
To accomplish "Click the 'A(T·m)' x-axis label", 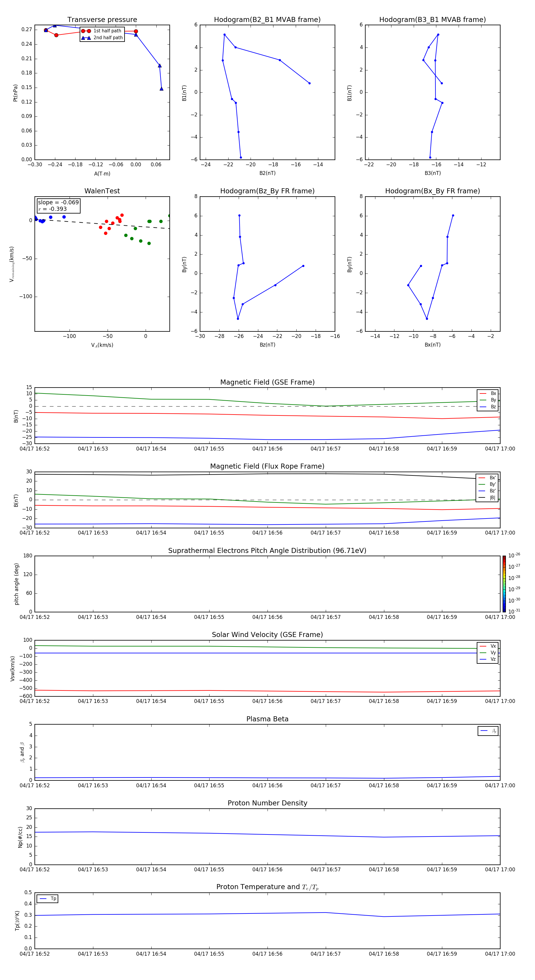I will point(102,174).
